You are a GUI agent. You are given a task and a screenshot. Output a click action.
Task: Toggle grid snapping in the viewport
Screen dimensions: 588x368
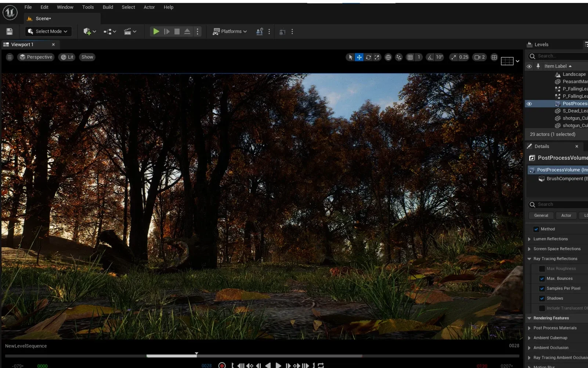(x=410, y=57)
